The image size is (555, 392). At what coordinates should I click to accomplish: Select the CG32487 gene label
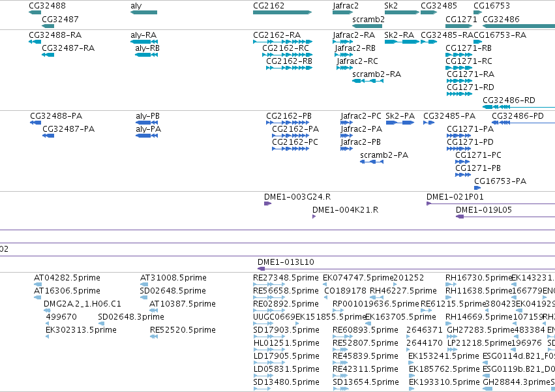[60, 19]
